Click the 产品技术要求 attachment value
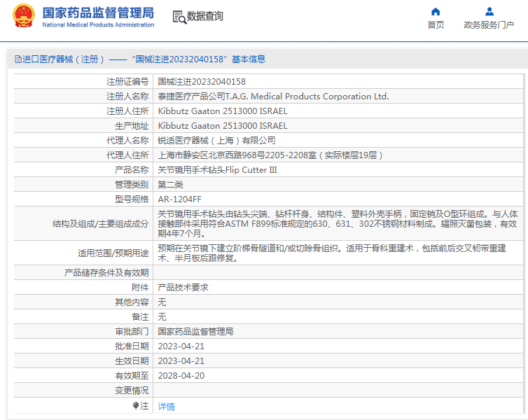Image resolution: width=528 pixels, height=420 pixels. [183, 288]
